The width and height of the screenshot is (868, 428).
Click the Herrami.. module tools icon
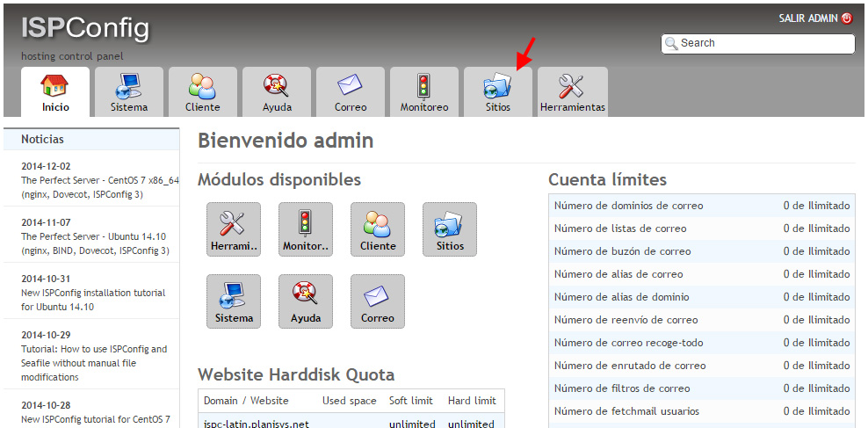[234, 229]
